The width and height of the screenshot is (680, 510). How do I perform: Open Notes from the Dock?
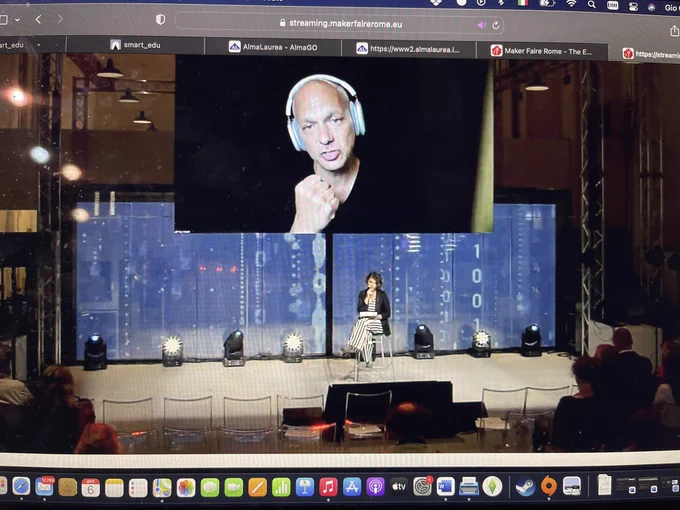pos(114,487)
